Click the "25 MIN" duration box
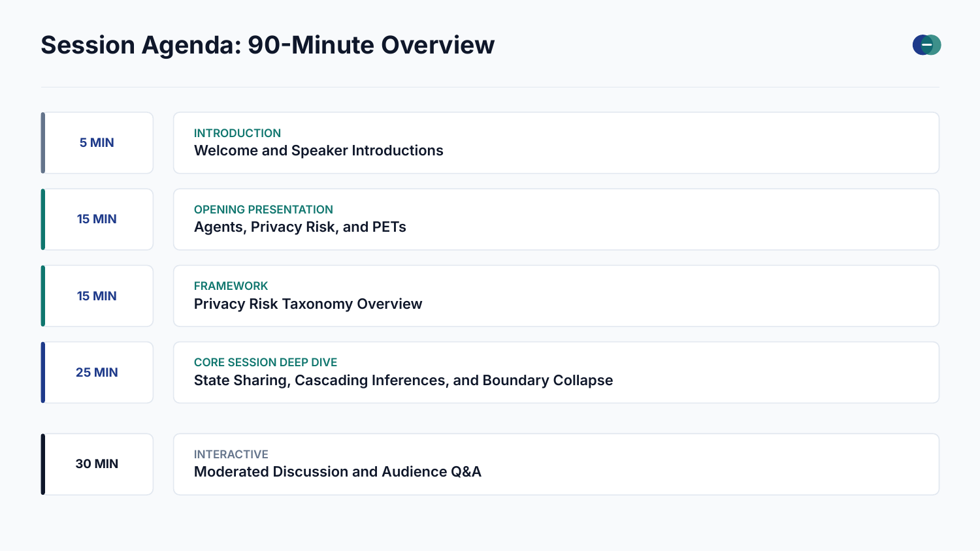The image size is (980, 551). (x=97, y=372)
